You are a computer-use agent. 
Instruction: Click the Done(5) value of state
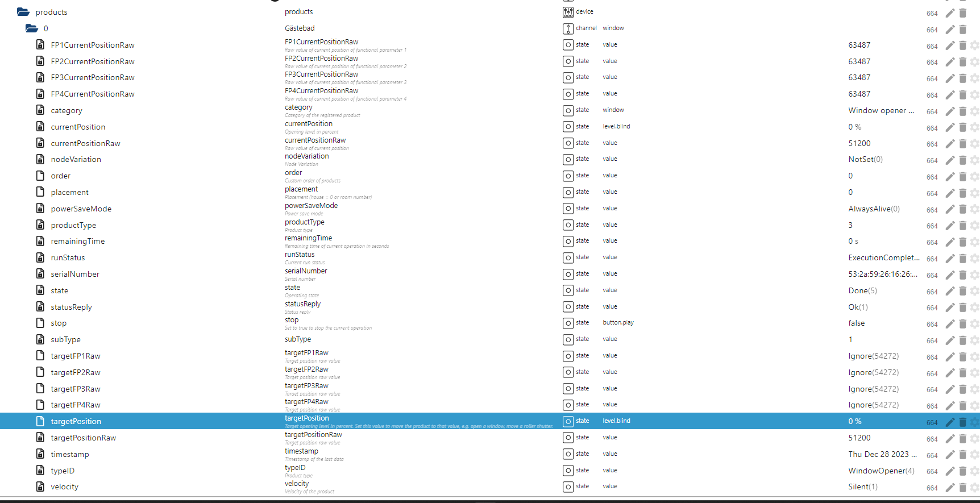pyautogui.click(x=863, y=290)
